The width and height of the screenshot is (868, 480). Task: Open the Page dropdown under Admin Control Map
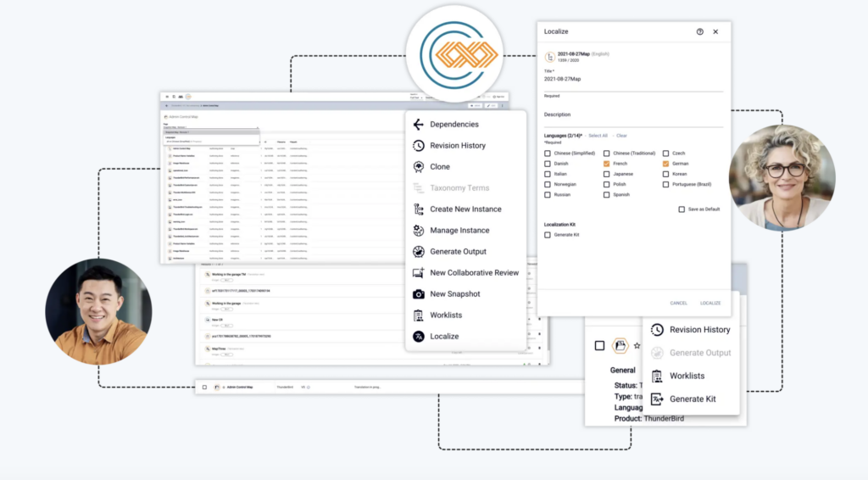tap(211, 127)
